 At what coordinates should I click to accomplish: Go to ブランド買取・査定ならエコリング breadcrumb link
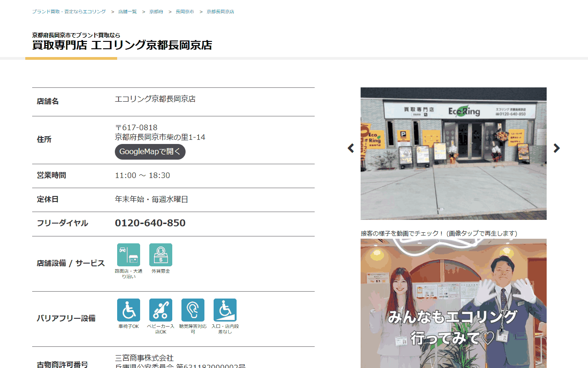coord(69,11)
